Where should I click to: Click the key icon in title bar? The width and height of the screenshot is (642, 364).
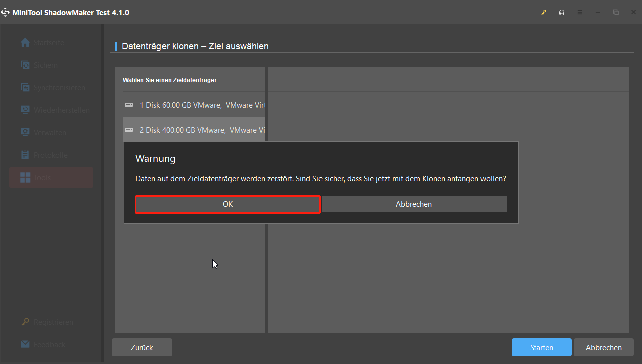point(544,12)
